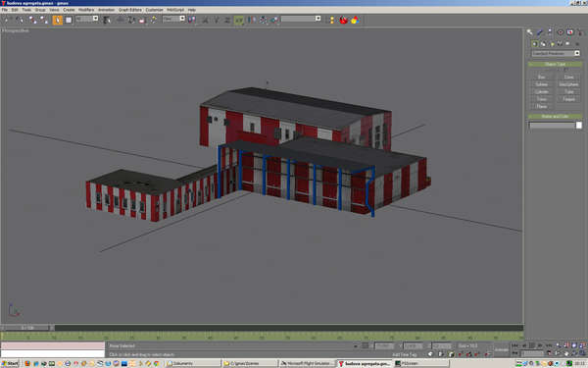This screenshot has width=588, height=368.
Task: Open the Modifiers menu
Action: coord(86,10)
